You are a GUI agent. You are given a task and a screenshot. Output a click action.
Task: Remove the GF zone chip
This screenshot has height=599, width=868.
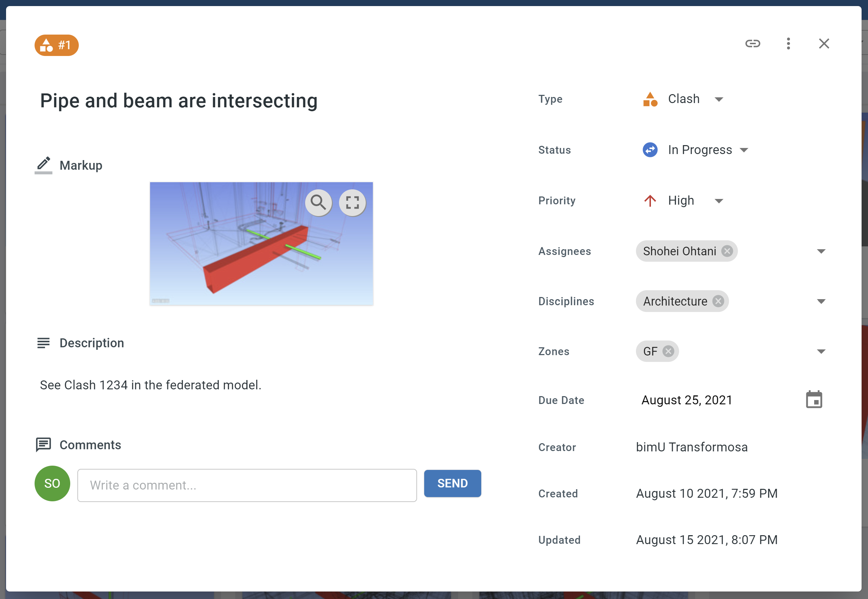[x=668, y=351]
